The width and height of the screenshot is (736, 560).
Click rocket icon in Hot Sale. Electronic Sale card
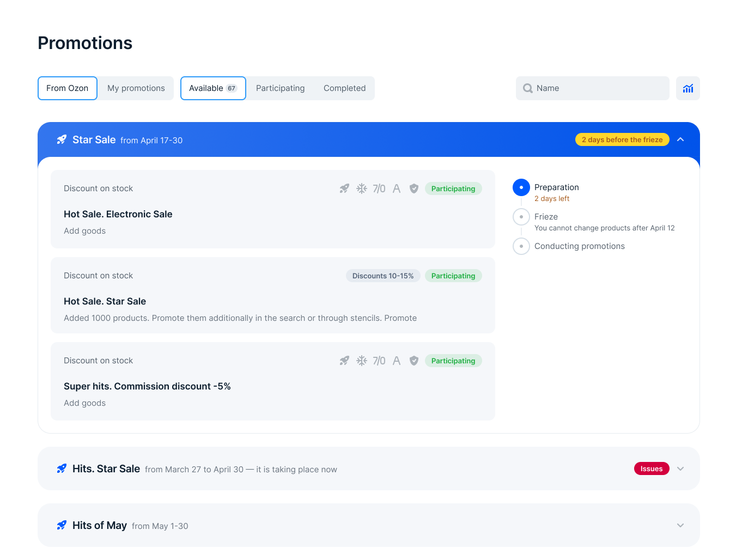pos(344,188)
